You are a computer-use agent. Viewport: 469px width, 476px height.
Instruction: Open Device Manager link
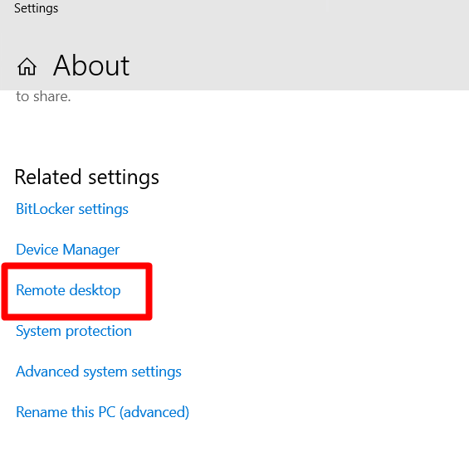[x=67, y=250]
